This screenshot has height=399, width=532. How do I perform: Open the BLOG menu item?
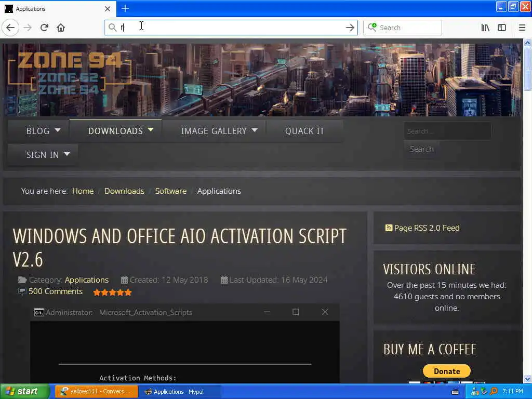(38, 131)
